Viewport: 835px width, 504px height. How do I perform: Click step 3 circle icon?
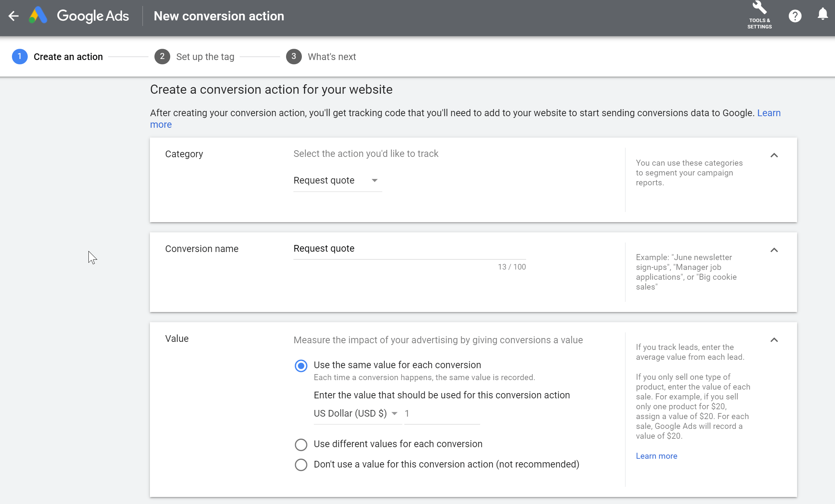294,57
